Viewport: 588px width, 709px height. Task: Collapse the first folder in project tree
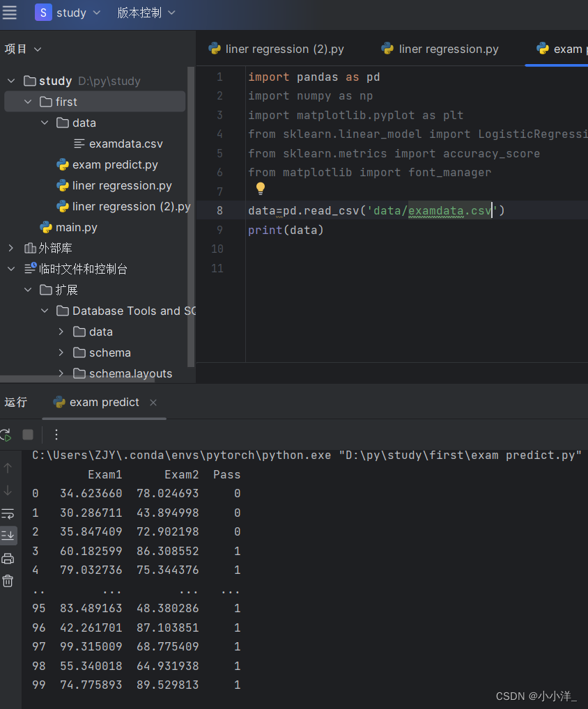27,101
